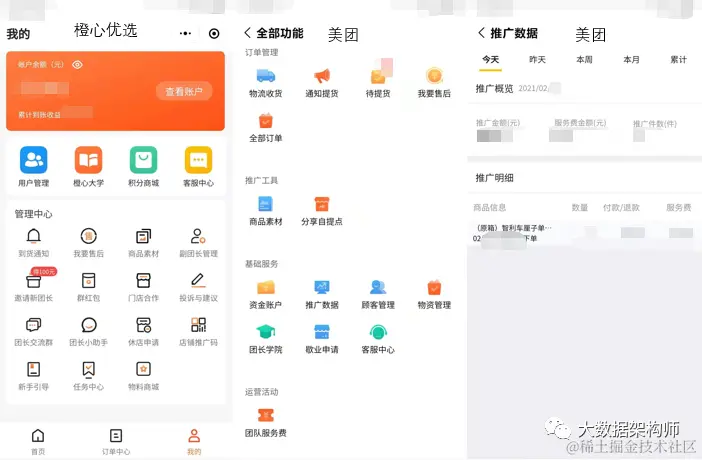Open 歇业申请 icon
This screenshot has height=460, width=702.
coord(322,332)
